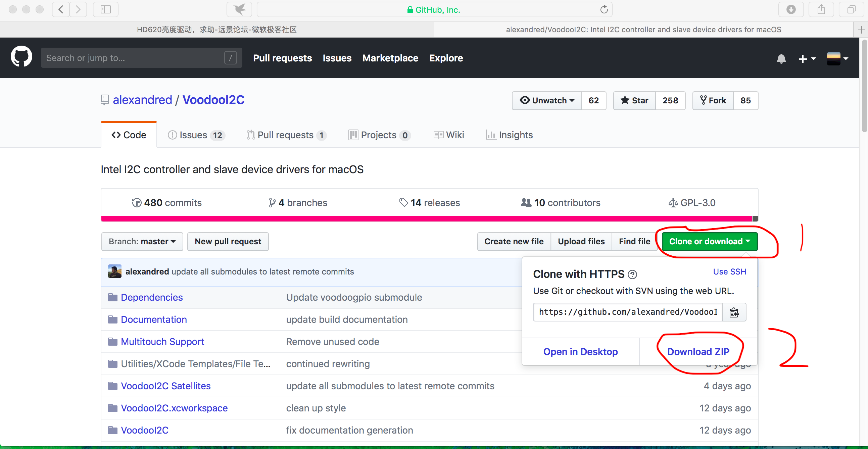The height and width of the screenshot is (449, 868).
Task: Click the Documentation folder icon
Action: 112,319
